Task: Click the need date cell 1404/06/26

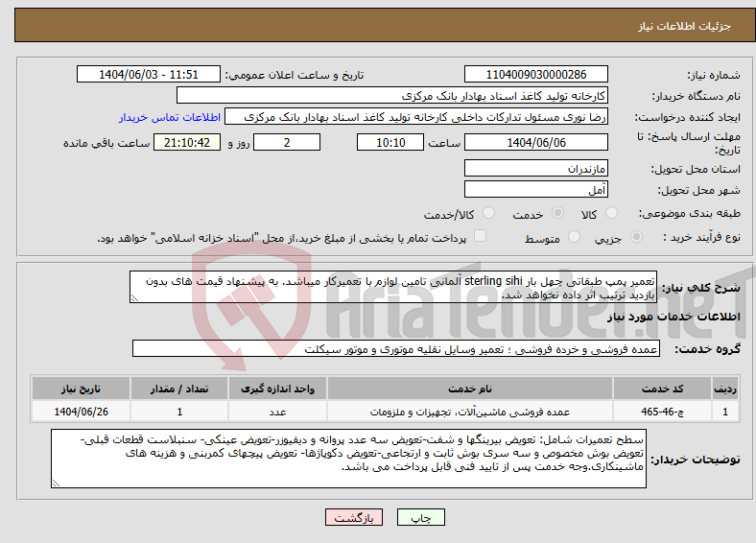Action: [x=81, y=412]
